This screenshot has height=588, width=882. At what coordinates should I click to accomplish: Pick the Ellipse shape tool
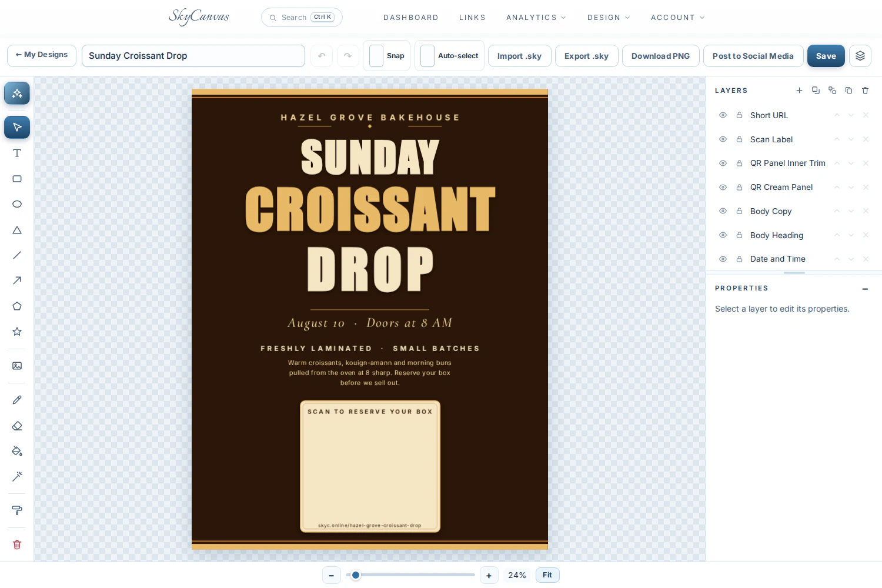pyautogui.click(x=17, y=204)
